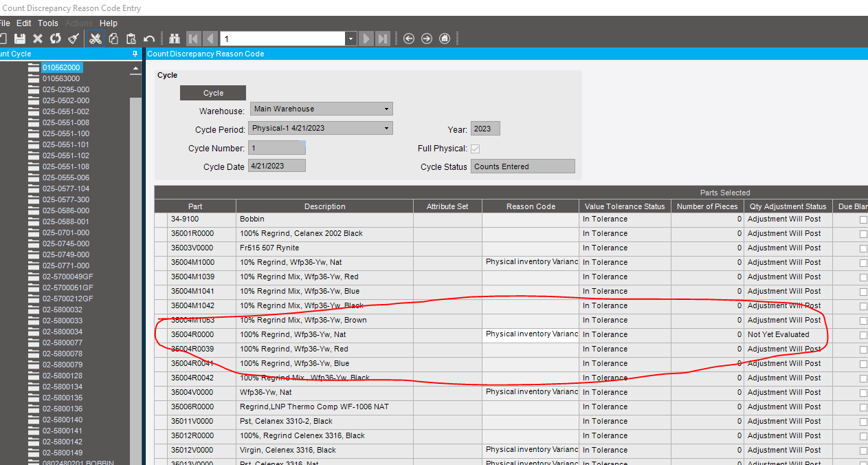Click the circled Back arrow icon
868x465 pixels.
click(409, 39)
